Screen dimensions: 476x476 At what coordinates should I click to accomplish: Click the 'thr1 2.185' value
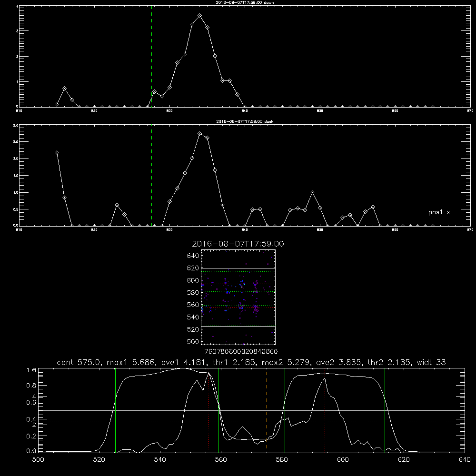pos(234,362)
